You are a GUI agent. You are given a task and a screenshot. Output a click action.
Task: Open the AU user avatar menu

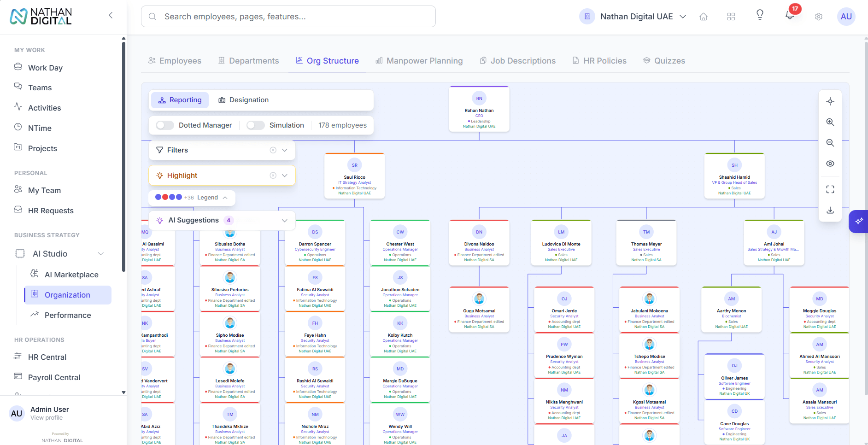(x=846, y=17)
